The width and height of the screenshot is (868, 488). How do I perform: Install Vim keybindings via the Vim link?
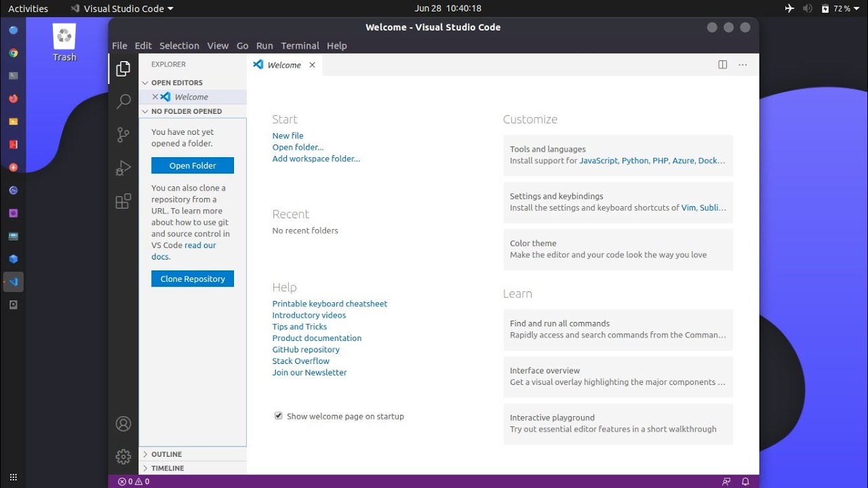point(688,208)
